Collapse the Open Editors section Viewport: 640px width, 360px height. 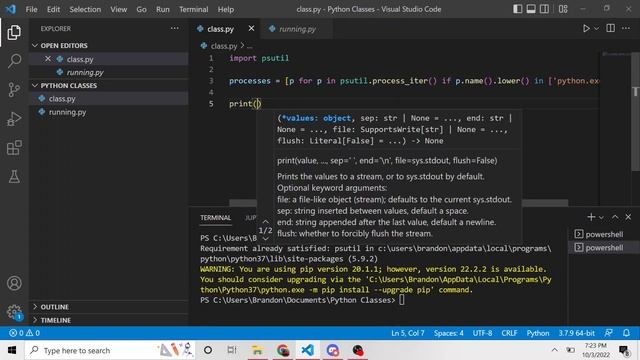[x=109, y=45]
